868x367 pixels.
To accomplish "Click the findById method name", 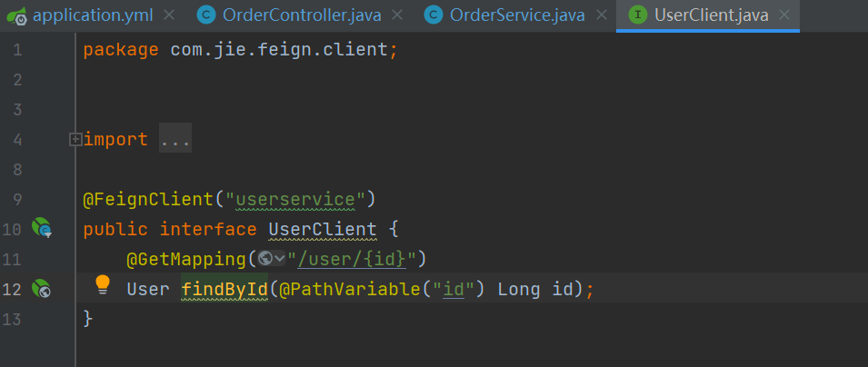I will click(x=224, y=289).
